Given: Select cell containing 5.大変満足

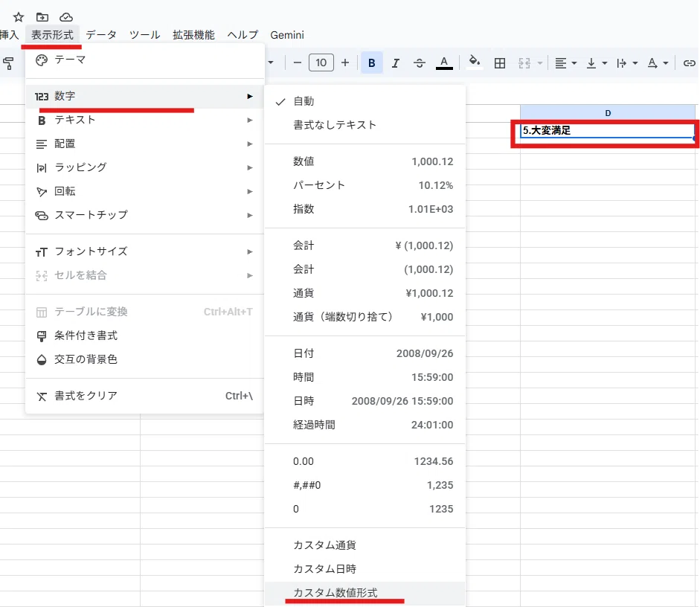Looking at the screenshot, I should click(608, 130).
